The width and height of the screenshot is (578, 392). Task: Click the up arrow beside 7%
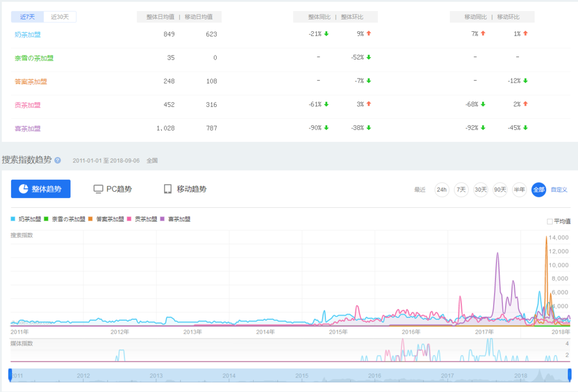(x=483, y=33)
